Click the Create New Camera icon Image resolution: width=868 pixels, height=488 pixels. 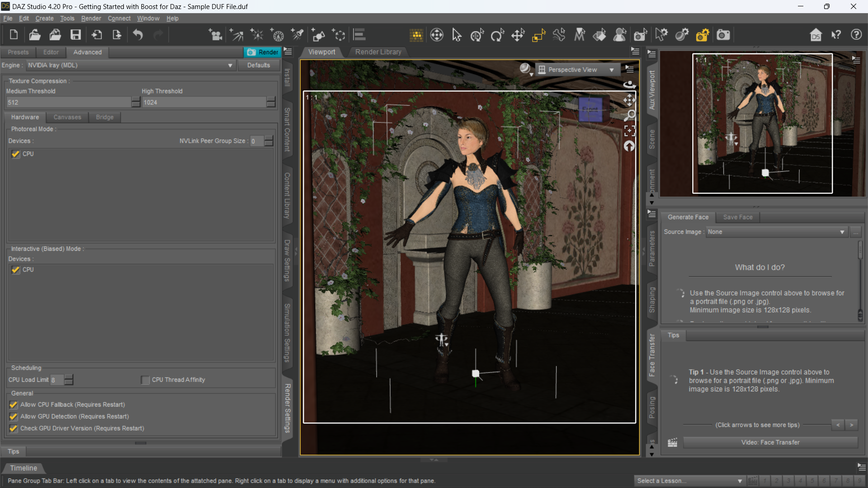[x=215, y=35]
